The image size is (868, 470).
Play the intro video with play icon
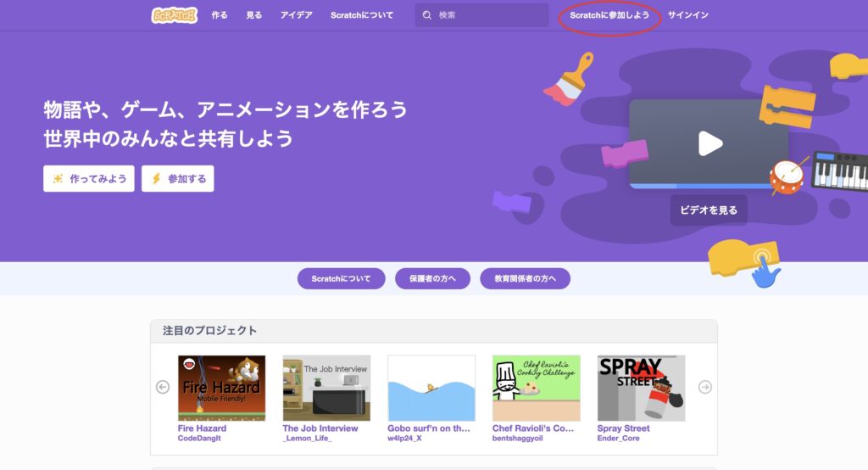pyautogui.click(x=710, y=143)
